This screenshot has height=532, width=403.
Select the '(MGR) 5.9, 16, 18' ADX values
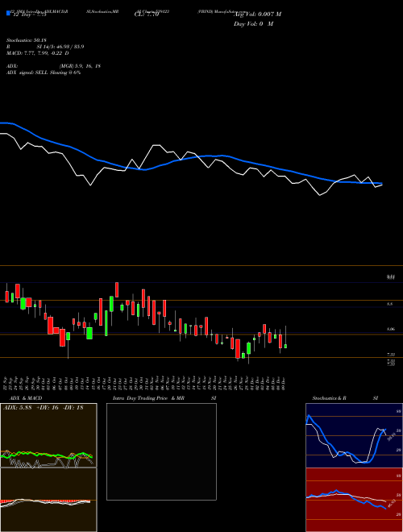80,66
